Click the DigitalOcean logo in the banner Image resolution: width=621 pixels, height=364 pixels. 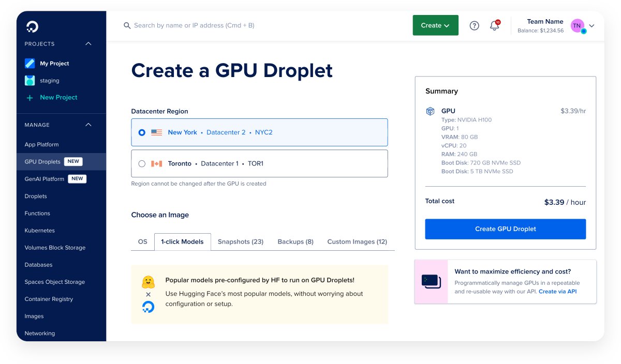coord(148,307)
